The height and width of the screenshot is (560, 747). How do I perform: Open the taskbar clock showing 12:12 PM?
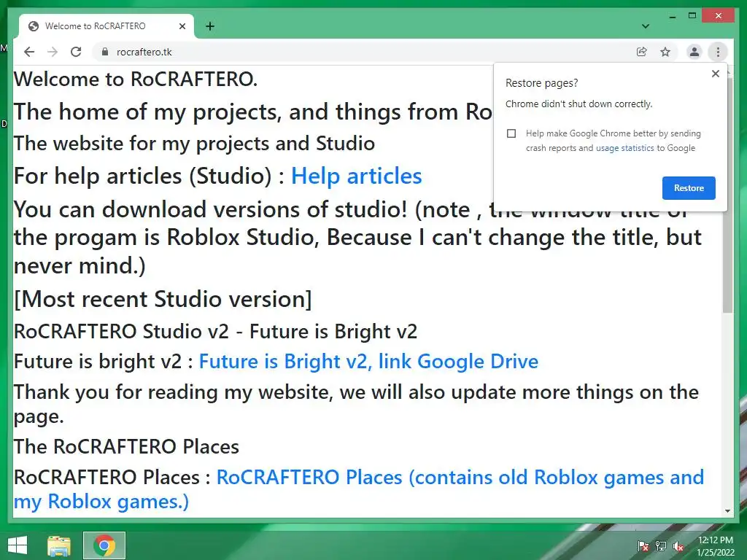[x=716, y=546]
